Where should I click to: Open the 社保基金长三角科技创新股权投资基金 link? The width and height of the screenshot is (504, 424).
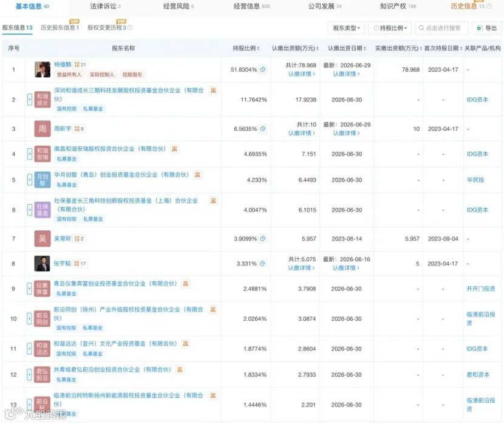(x=126, y=205)
